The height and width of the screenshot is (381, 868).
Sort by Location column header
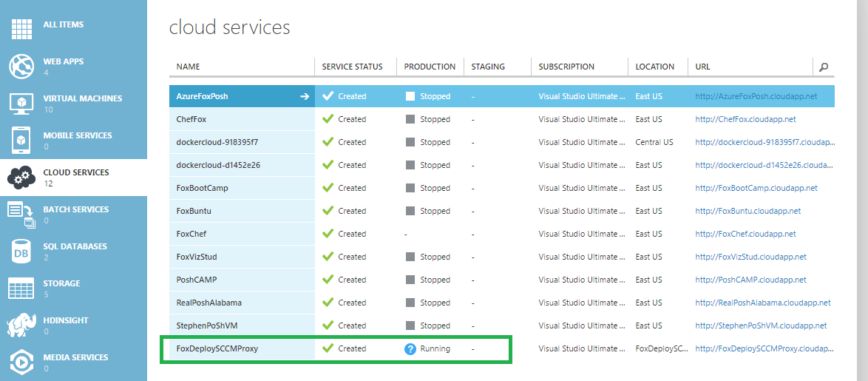click(x=655, y=67)
